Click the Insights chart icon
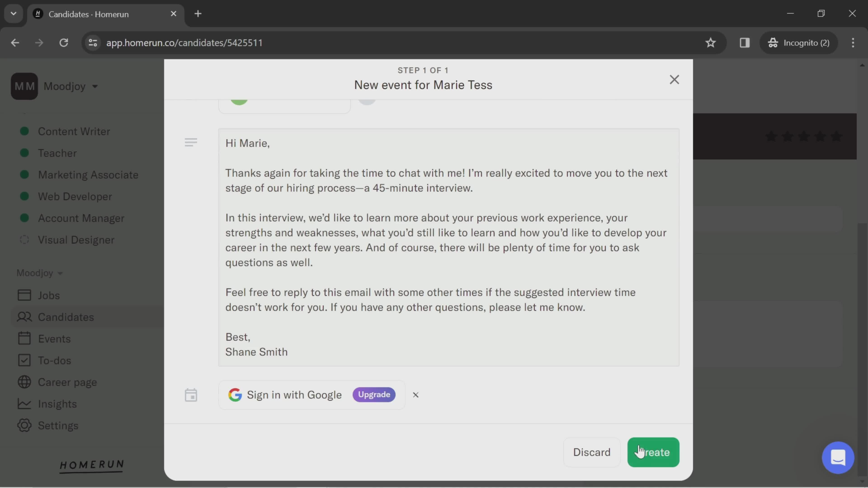Screen dimensions: 868x488 pos(24,404)
